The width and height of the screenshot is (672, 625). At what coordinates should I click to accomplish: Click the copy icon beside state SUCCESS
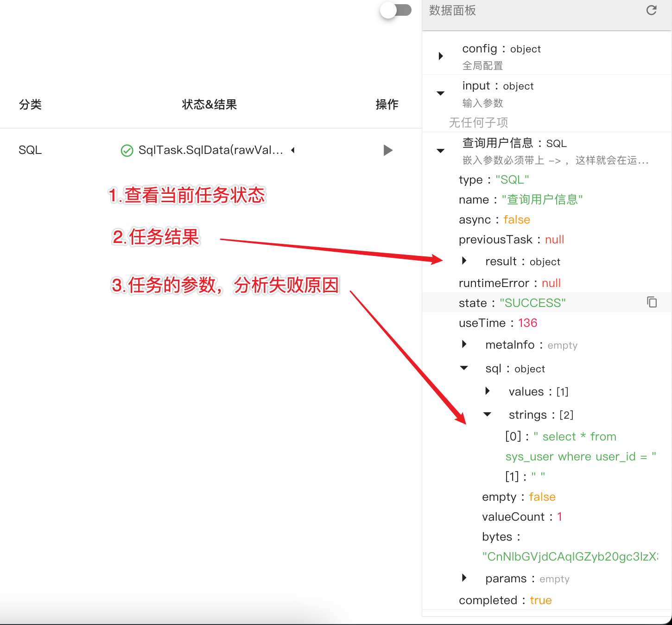pyautogui.click(x=652, y=302)
